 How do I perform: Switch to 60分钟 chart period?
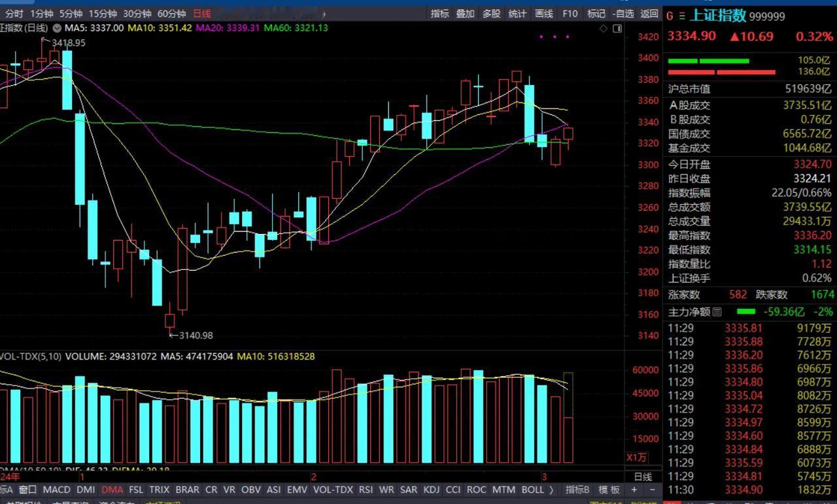(x=172, y=13)
